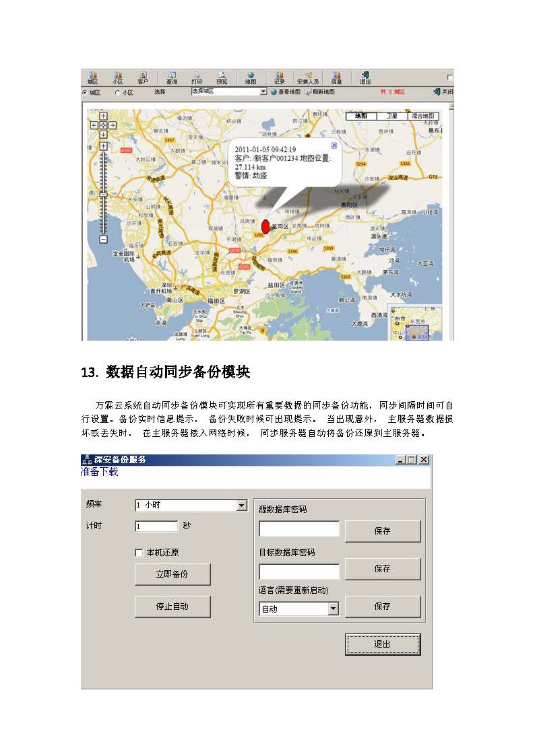Click the red alarm marker on map
The width and height of the screenshot is (535, 756).
coord(265,227)
